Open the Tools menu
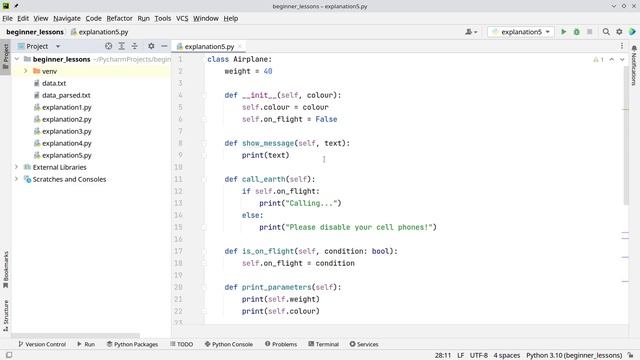The height and width of the screenshot is (360, 640). 162,18
